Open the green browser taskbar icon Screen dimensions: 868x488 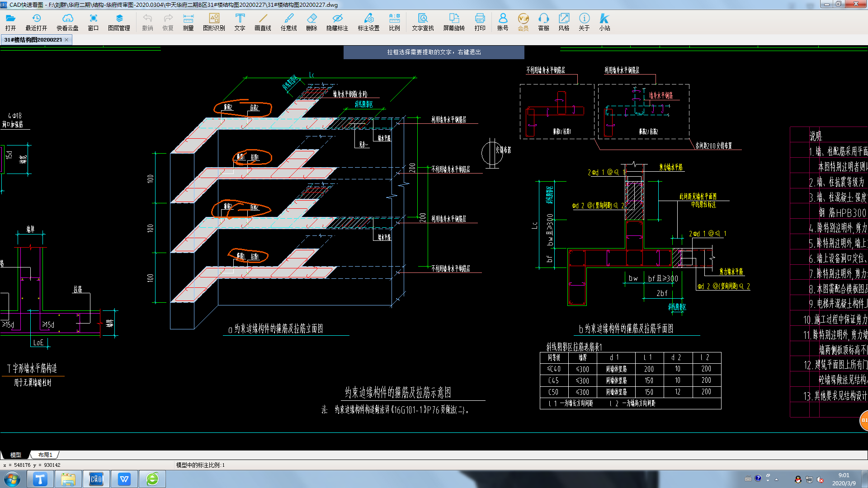tap(152, 479)
